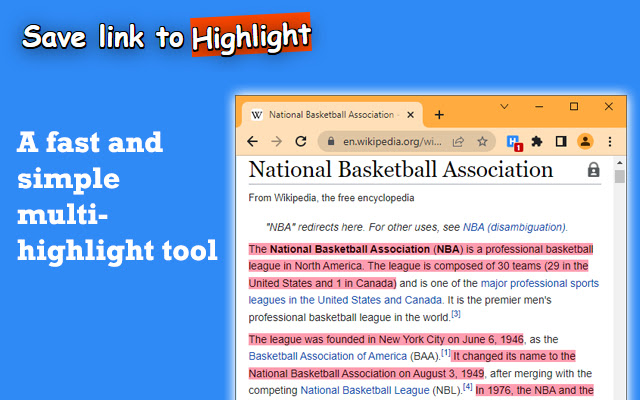Minimize the browser window

click(x=539, y=107)
